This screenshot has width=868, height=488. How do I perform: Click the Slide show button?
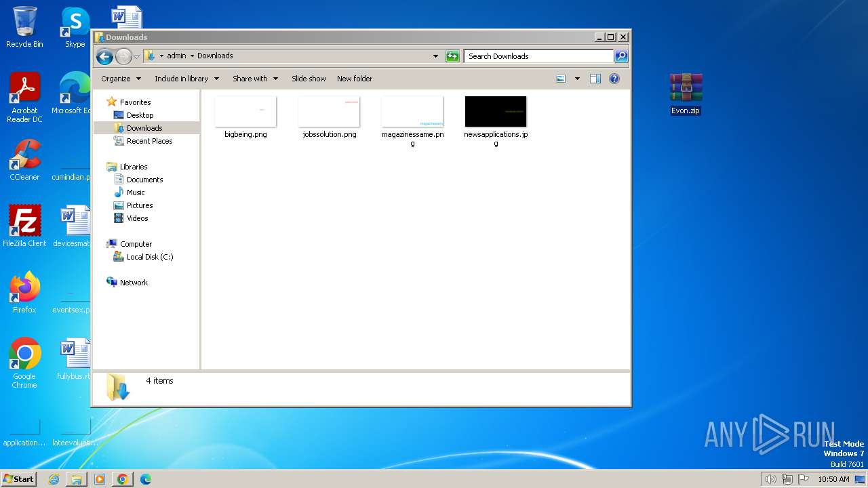coord(309,79)
